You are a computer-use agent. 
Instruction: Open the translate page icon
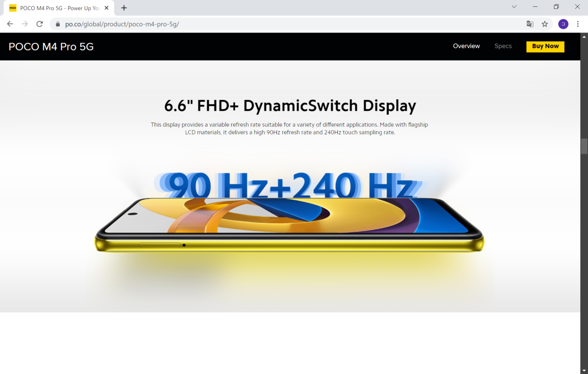tap(530, 24)
